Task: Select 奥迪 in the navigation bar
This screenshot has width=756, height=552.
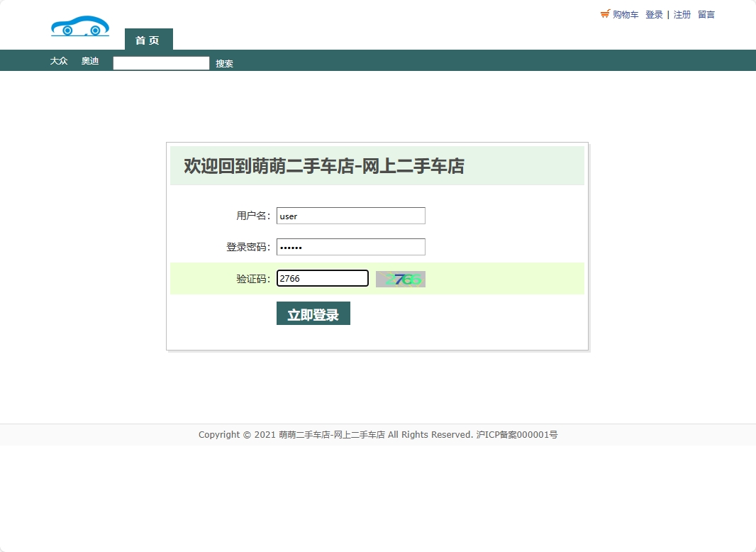Action: [89, 61]
